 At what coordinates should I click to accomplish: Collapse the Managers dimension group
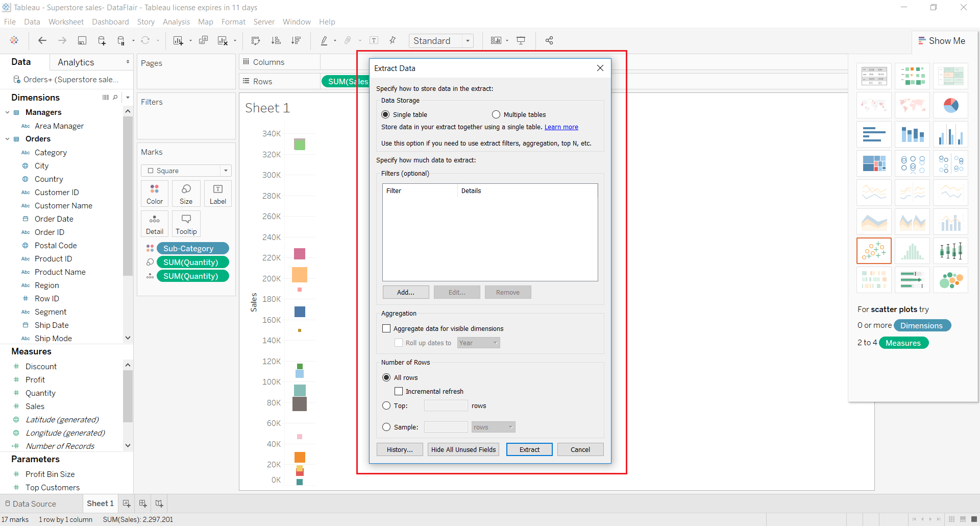(7, 112)
